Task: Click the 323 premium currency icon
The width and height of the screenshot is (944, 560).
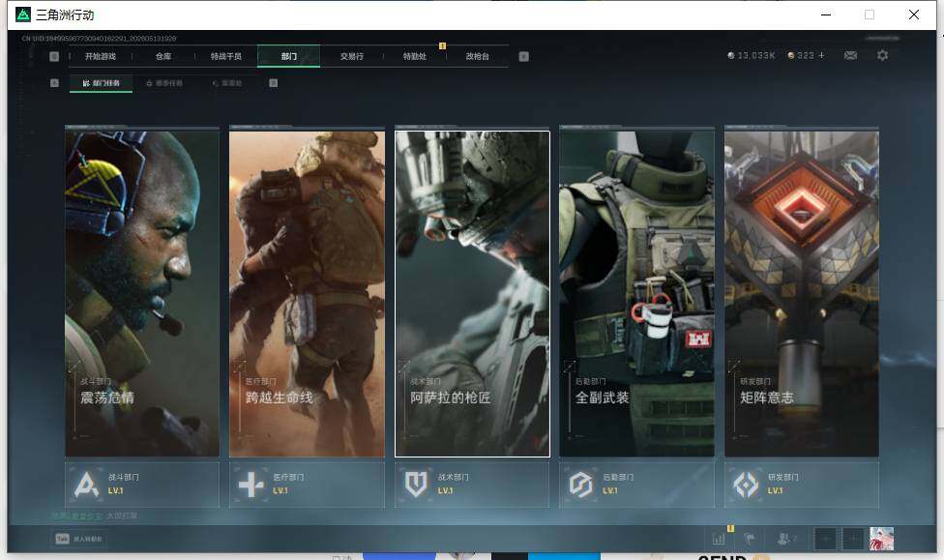Action: (x=791, y=55)
